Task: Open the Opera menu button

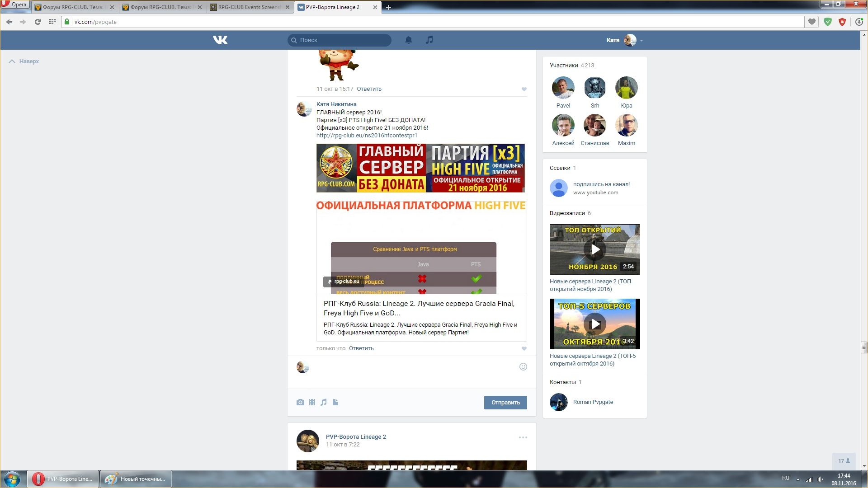Action: [14, 5]
